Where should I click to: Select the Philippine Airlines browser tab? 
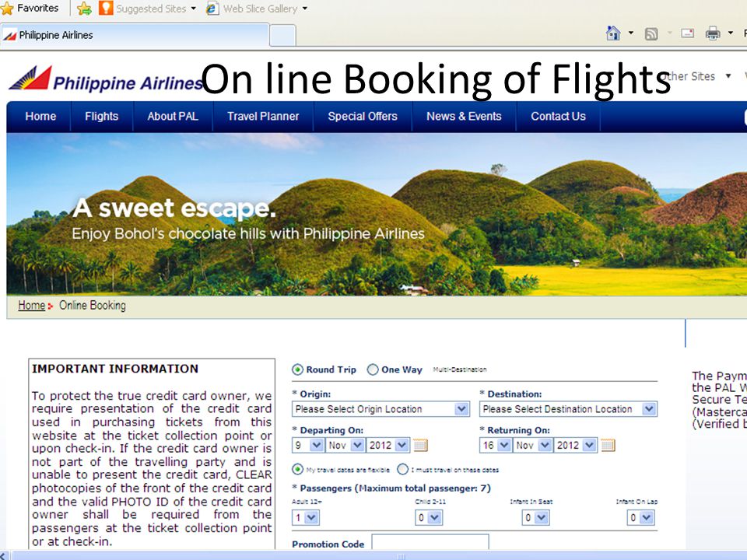pyautogui.click(x=135, y=35)
